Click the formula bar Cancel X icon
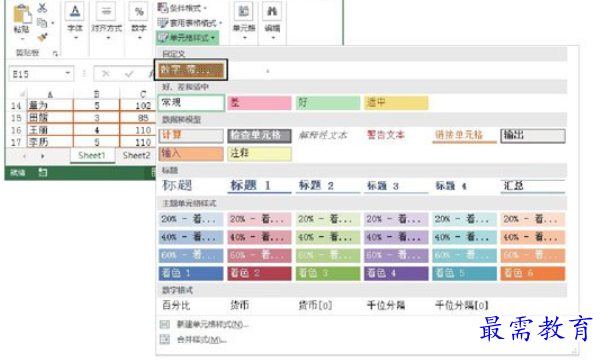Screen dimensions: 601x360 click(106, 74)
